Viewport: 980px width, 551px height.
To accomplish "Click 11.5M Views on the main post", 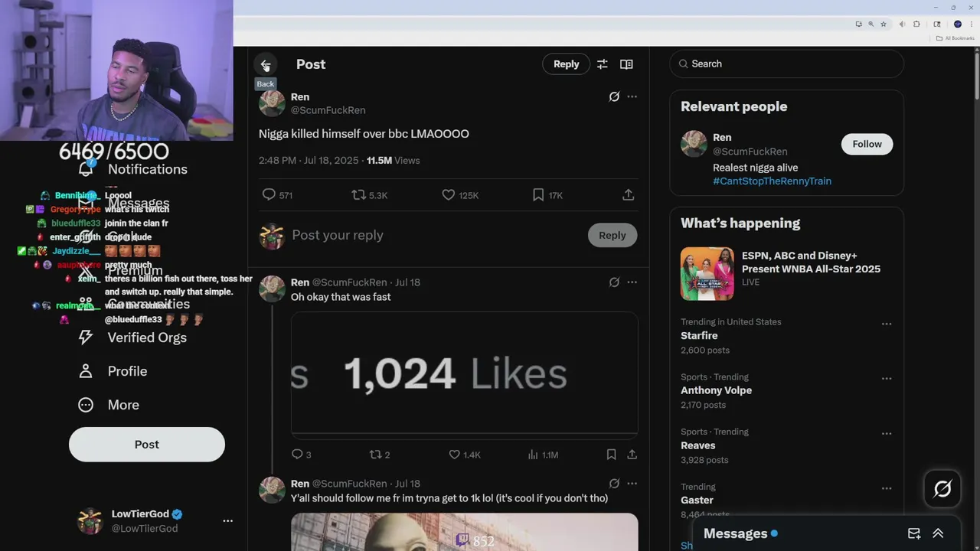I will pyautogui.click(x=393, y=161).
